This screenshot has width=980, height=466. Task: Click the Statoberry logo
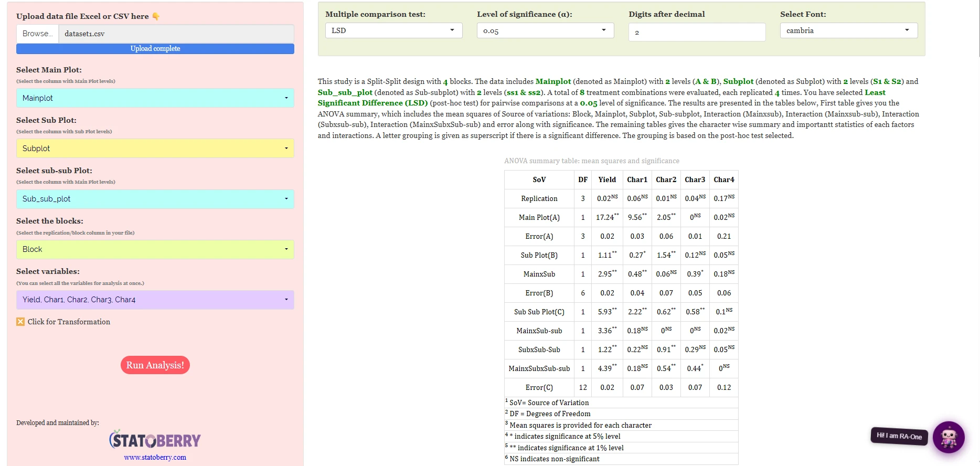(155, 440)
